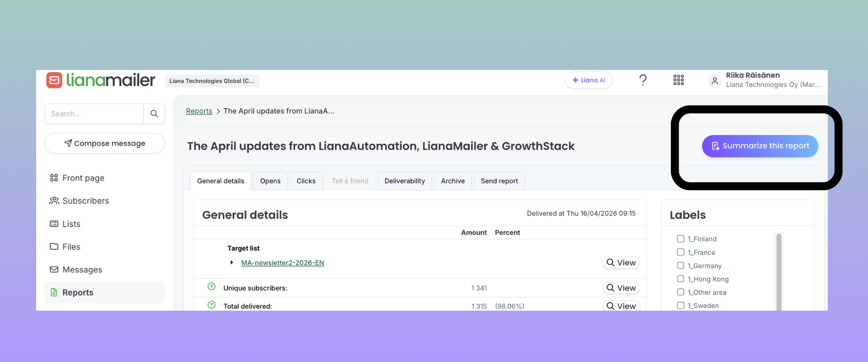This screenshot has height=362, width=868.
Task: Click the Reports breadcrumb link
Action: pyautogui.click(x=199, y=111)
